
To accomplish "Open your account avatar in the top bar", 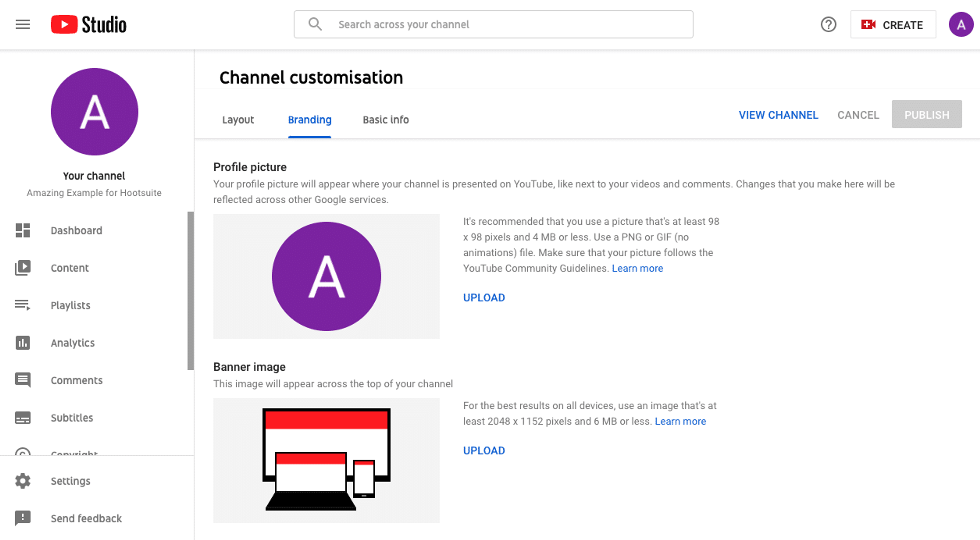I will tap(961, 24).
